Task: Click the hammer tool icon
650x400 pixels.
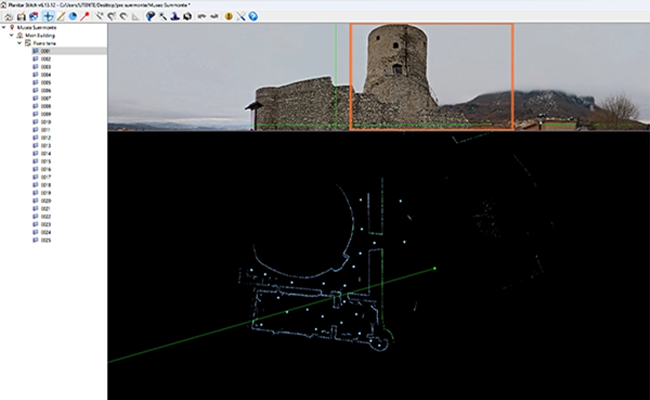Action: tap(163, 16)
